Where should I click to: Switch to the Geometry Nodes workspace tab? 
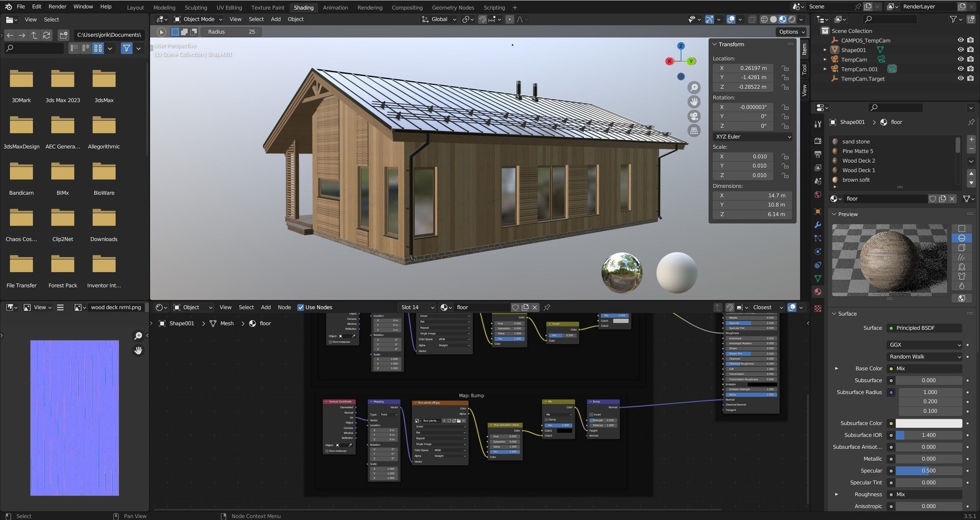pos(453,7)
